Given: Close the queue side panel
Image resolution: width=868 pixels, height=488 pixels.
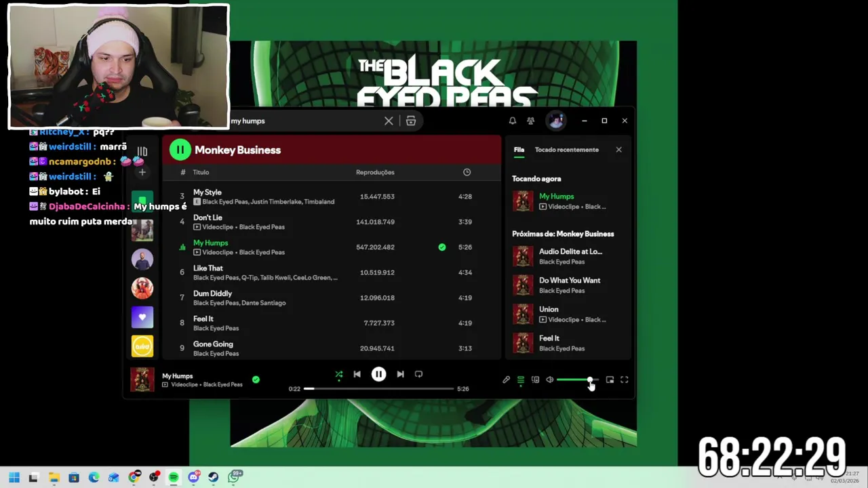Looking at the screenshot, I should [x=618, y=150].
